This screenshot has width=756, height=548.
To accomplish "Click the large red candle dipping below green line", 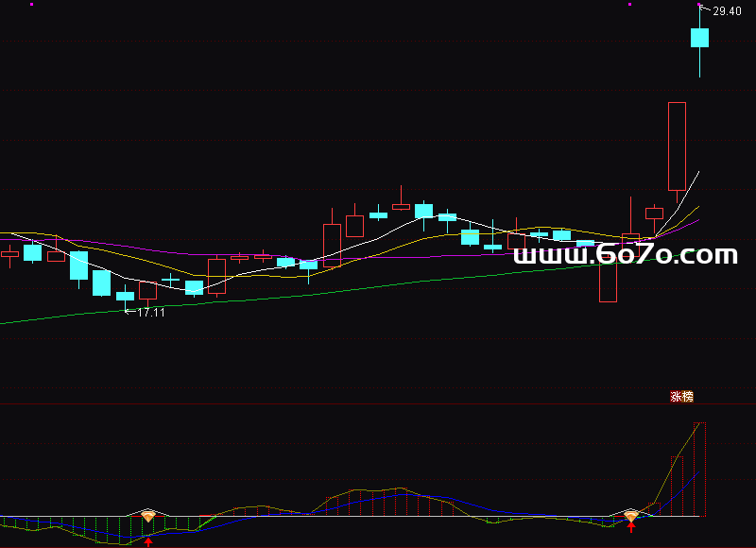I will point(608,282).
